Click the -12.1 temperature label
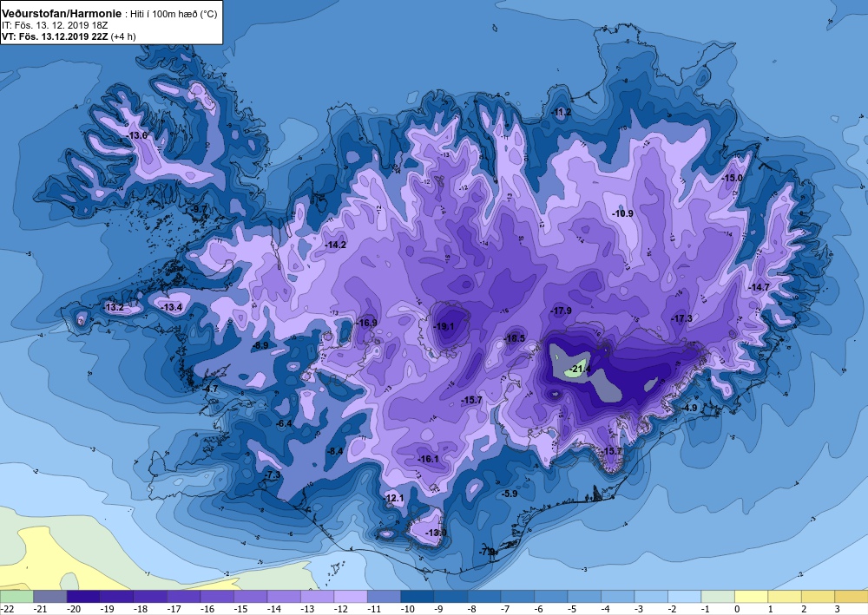The width and height of the screenshot is (868, 615). coord(393,498)
